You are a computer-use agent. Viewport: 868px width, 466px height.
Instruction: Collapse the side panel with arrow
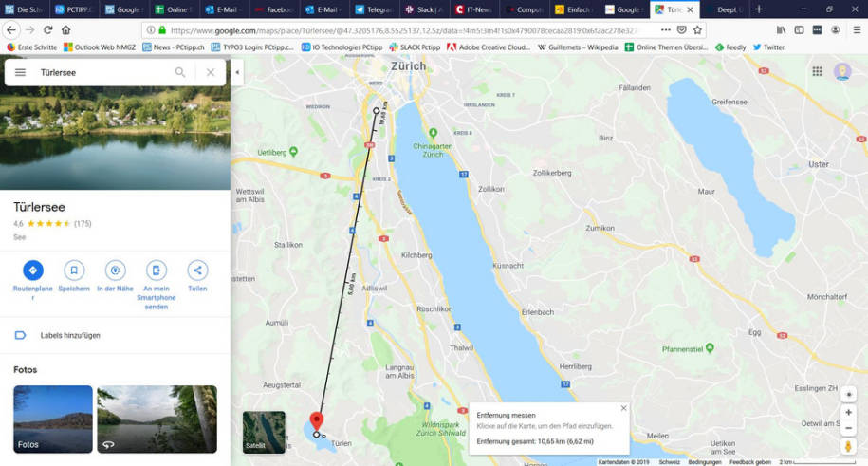click(237, 72)
